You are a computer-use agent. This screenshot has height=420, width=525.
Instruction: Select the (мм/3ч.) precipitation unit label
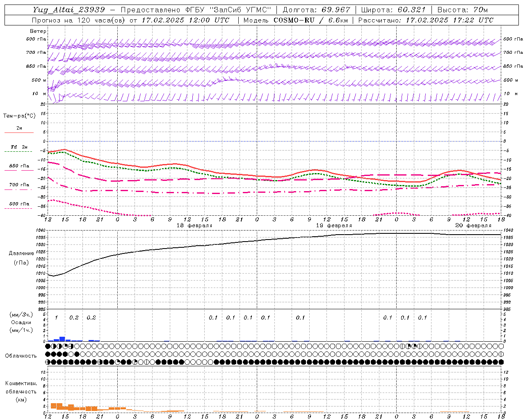coord(21,315)
